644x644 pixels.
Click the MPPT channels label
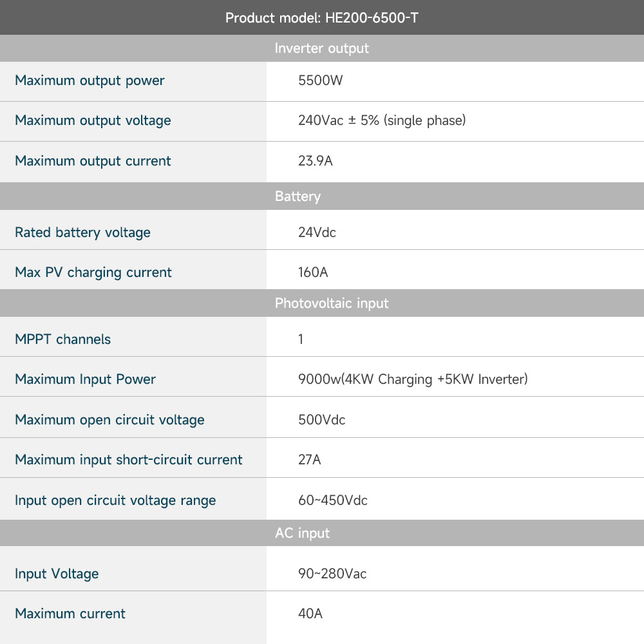[62, 338]
